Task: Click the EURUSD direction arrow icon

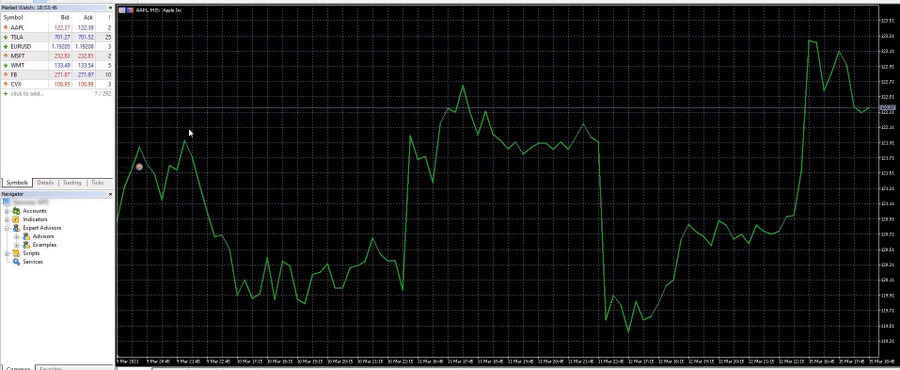Action: 6,46
